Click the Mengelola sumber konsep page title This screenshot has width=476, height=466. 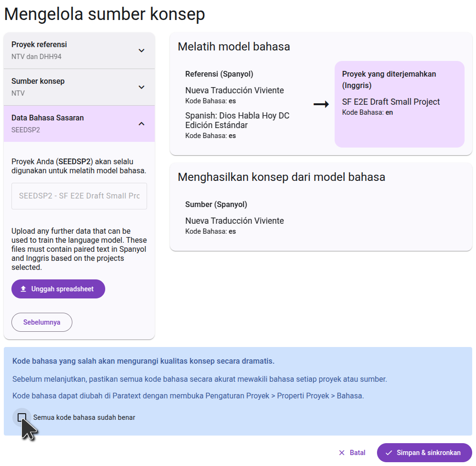coord(105,14)
